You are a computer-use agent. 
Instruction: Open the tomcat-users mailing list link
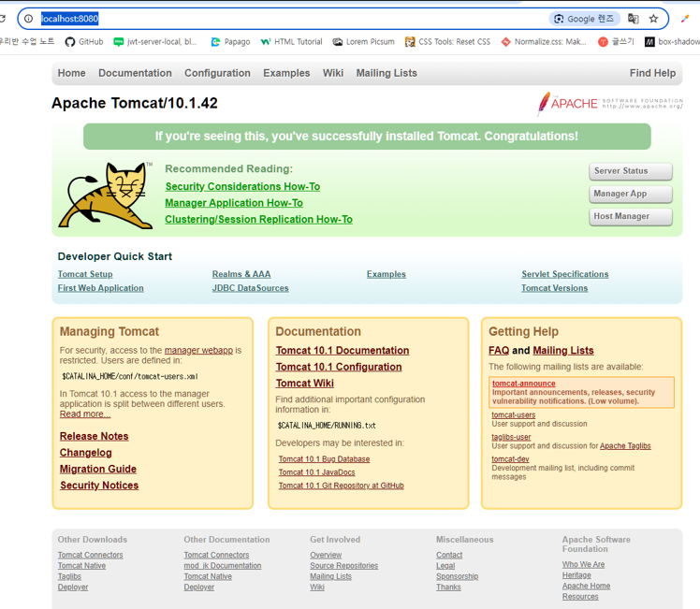[514, 415]
